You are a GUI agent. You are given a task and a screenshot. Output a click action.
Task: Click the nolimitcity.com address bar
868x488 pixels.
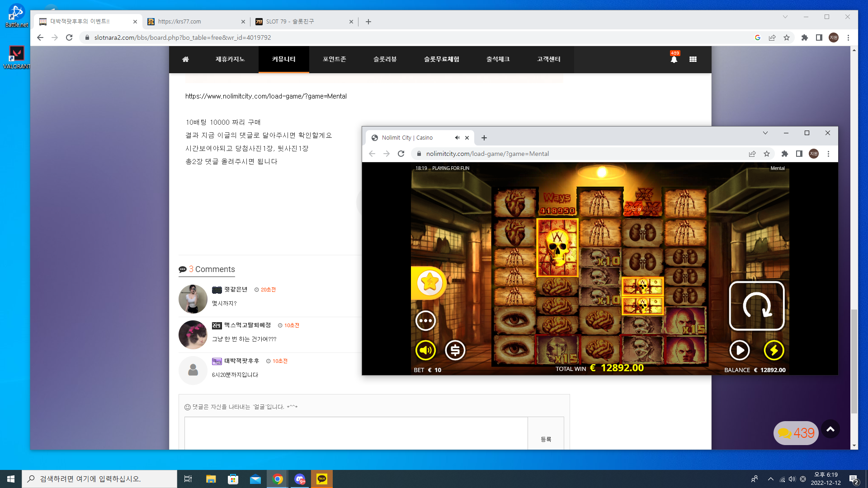487,154
